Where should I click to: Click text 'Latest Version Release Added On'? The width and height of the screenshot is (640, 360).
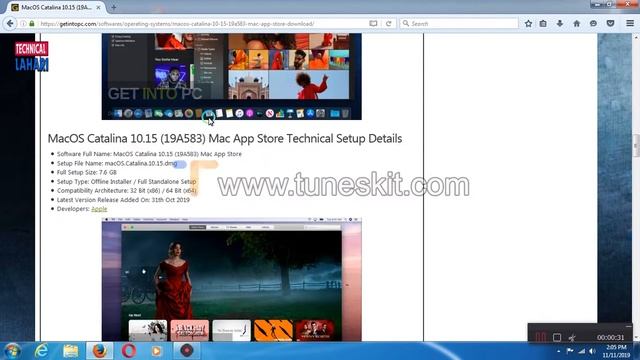(123, 200)
